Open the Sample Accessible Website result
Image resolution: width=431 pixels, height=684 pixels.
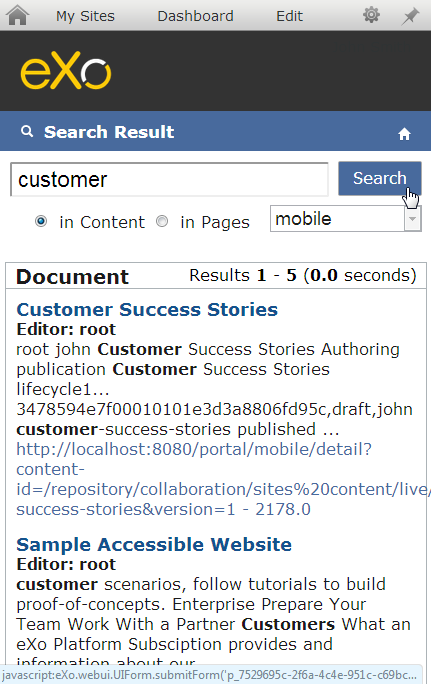(x=154, y=544)
